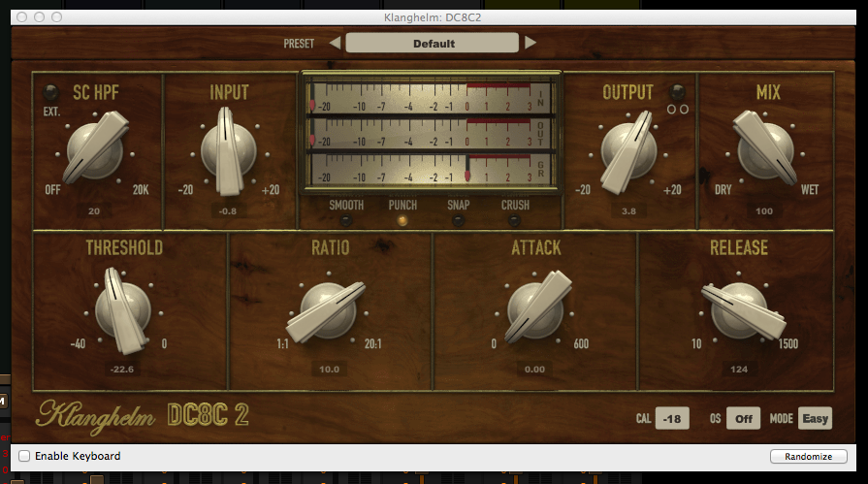The image size is (868, 484).
Task: Click the next preset right arrow
Action: [530, 43]
